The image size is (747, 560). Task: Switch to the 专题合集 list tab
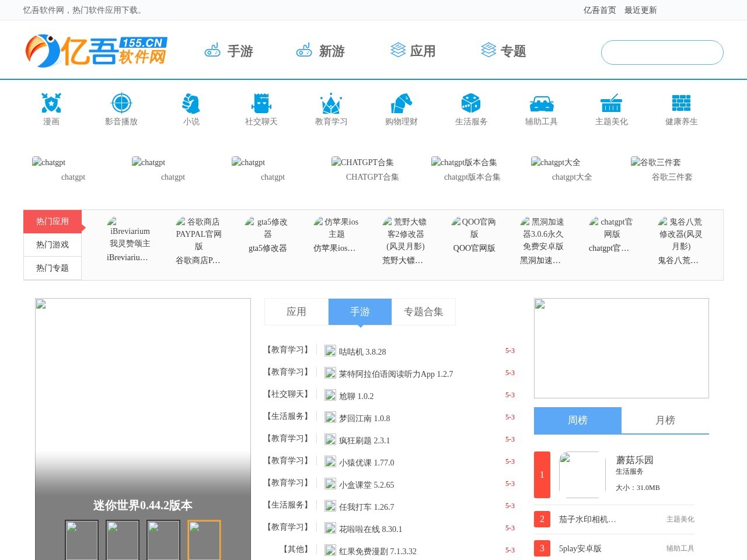pyautogui.click(x=424, y=311)
